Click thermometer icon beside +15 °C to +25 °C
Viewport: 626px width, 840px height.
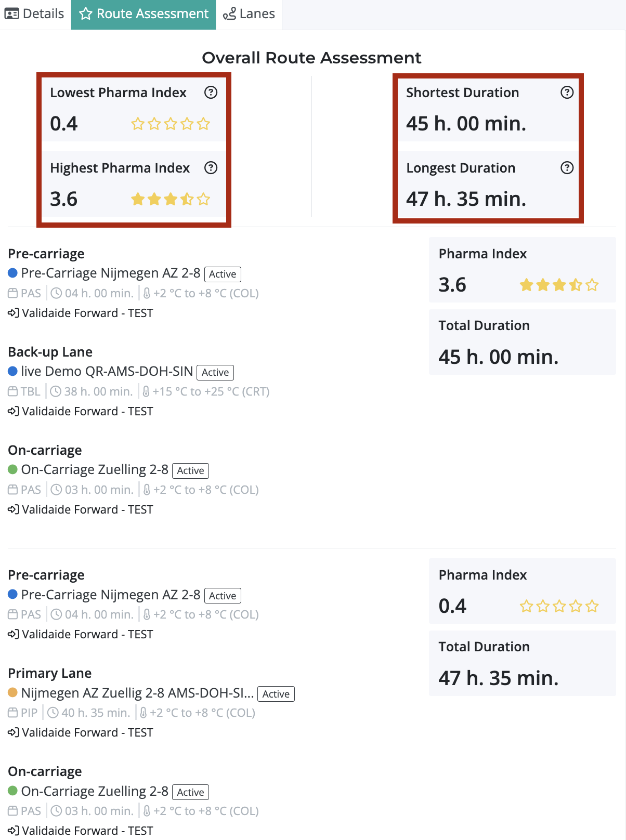click(146, 391)
